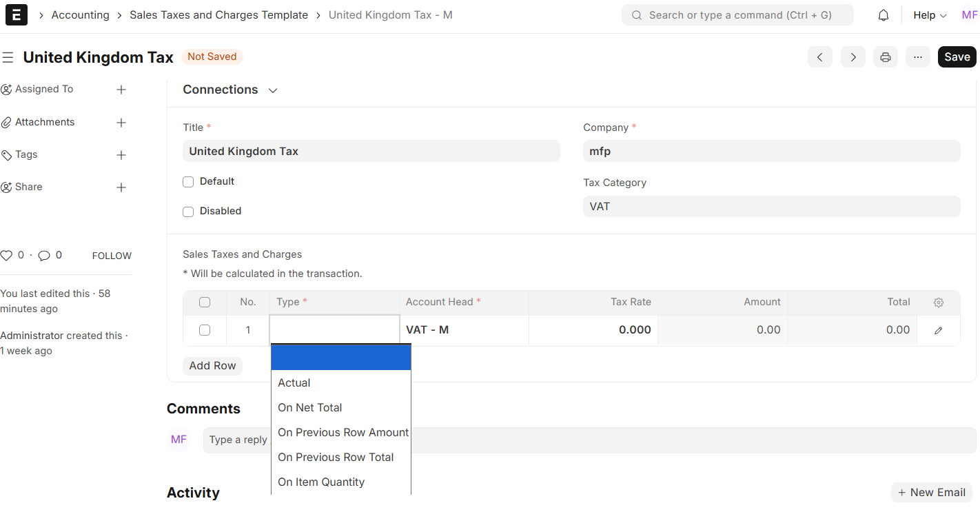Click the Save button
Screen dimensions: 980x512
click(957, 57)
